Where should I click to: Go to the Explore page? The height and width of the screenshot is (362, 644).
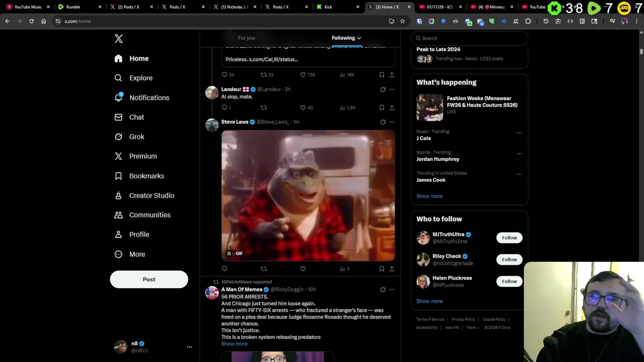133,78
